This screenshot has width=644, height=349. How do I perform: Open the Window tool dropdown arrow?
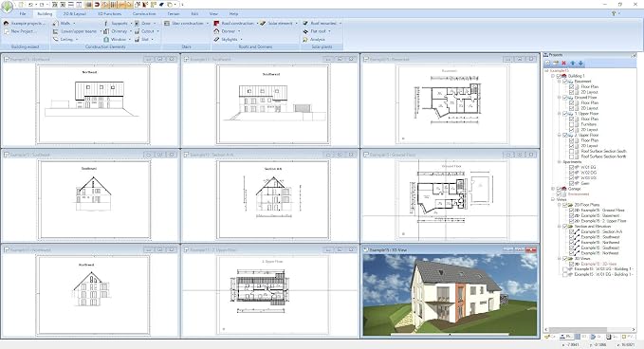point(129,40)
